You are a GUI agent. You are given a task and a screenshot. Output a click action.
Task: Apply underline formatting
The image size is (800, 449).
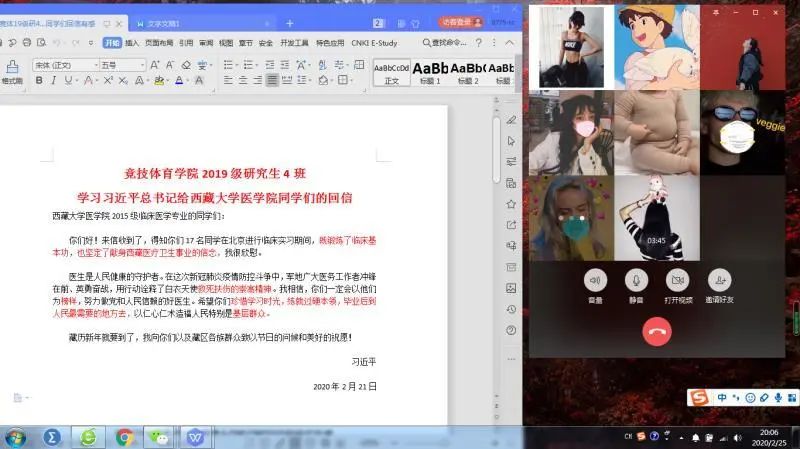(68, 80)
